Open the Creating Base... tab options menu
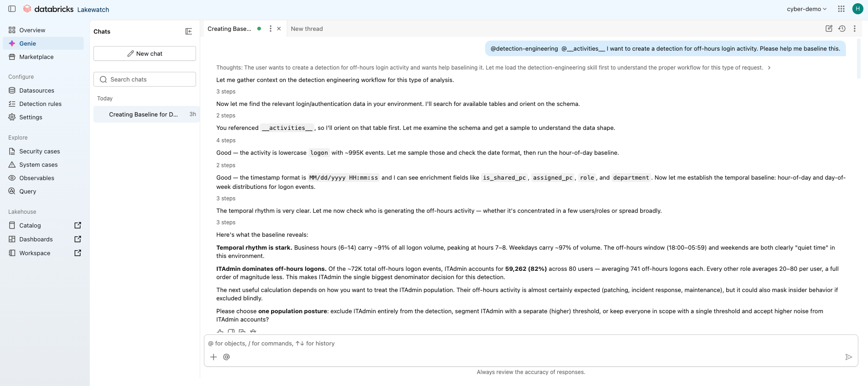Viewport: 868px width, 386px height. point(270,29)
